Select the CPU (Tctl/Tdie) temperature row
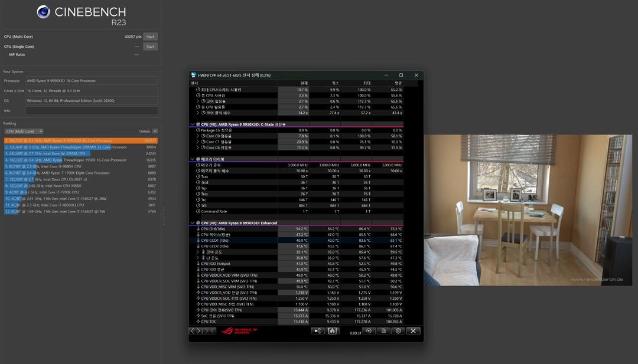 296,229
